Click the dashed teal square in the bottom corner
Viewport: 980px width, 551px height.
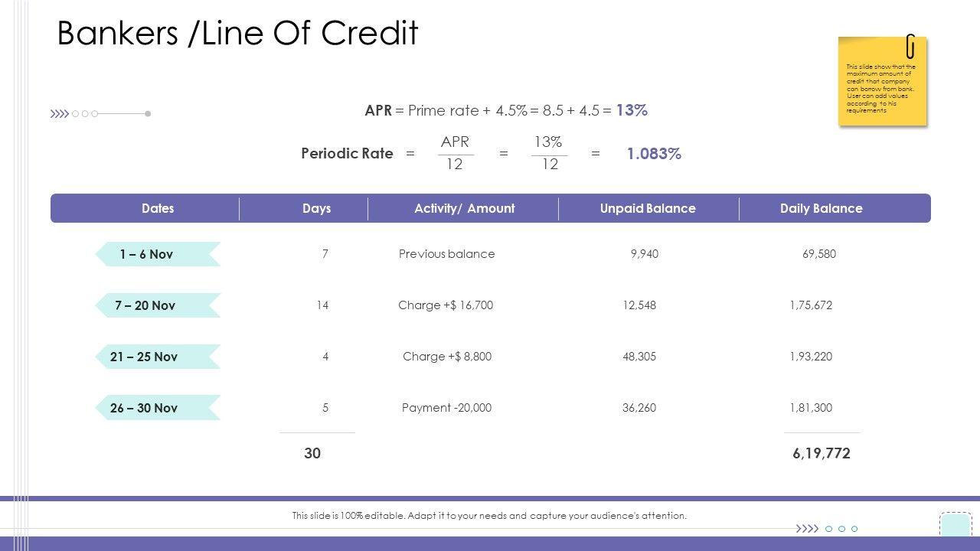tap(955, 526)
